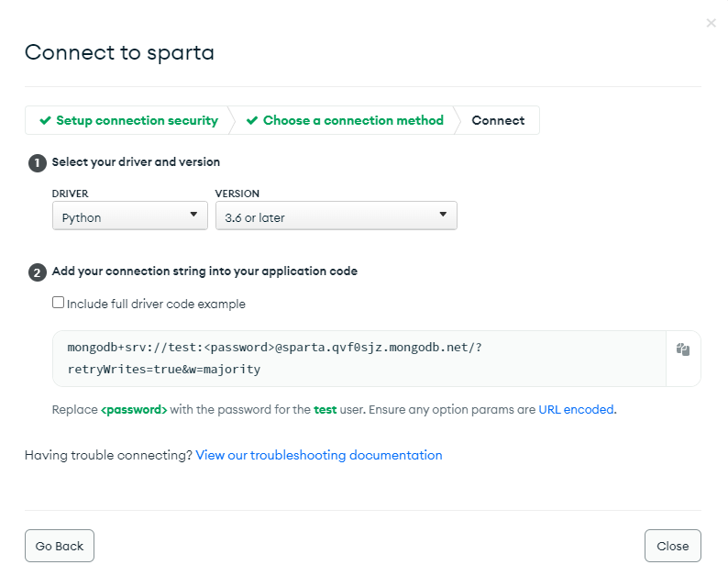Image resolution: width=728 pixels, height=587 pixels.
Task: Enable Include full driver code example
Action: coord(58,303)
